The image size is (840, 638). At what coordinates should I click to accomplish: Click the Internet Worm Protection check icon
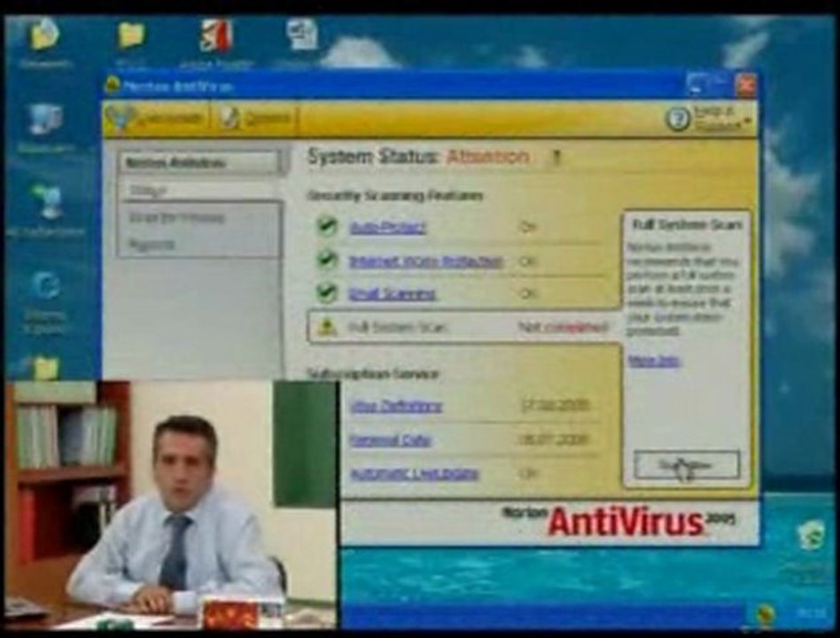(x=326, y=260)
